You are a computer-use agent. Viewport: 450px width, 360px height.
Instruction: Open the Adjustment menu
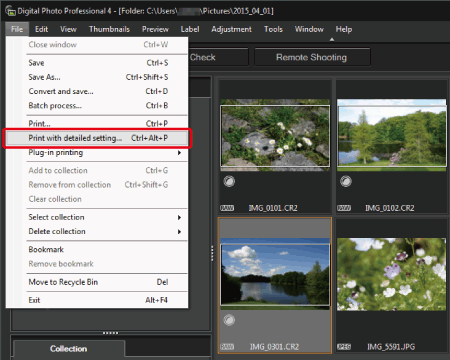pos(231,29)
